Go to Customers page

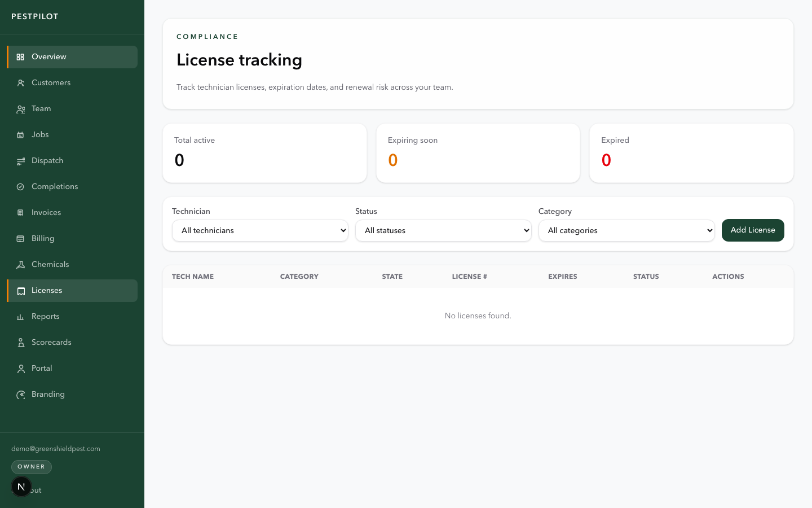point(72,83)
